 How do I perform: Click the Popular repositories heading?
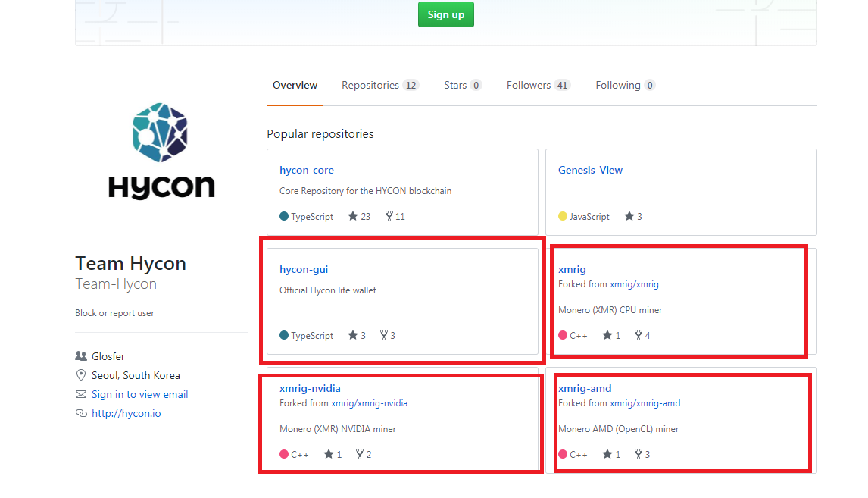coord(320,134)
